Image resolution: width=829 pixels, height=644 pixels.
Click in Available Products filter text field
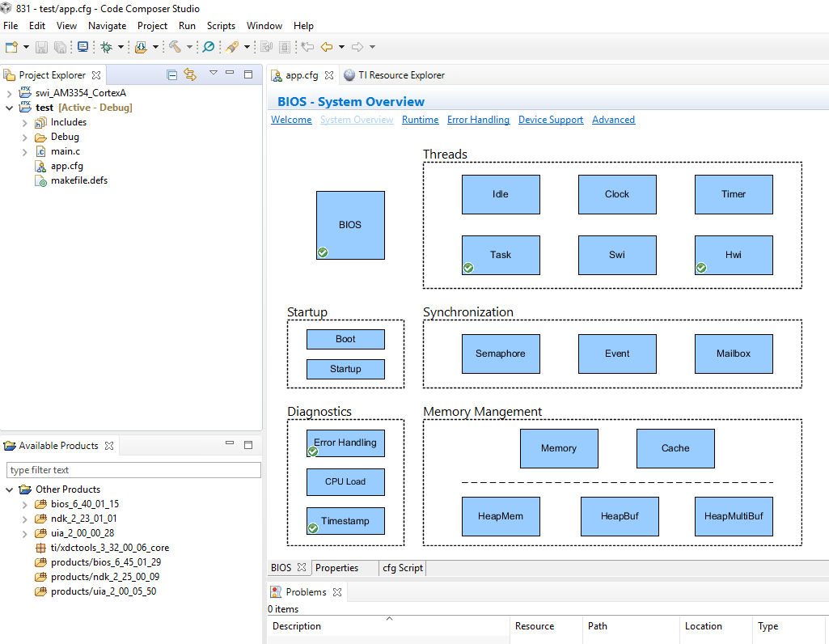[x=133, y=470]
